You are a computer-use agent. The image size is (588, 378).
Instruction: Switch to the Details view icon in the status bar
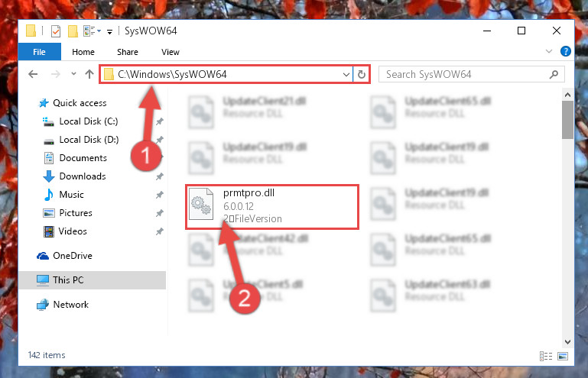[546, 356]
